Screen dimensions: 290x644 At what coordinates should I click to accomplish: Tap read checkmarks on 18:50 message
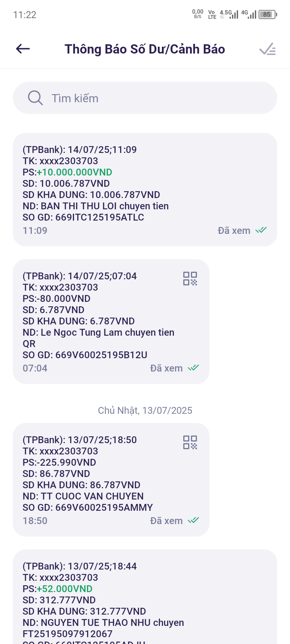(x=194, y=520)
